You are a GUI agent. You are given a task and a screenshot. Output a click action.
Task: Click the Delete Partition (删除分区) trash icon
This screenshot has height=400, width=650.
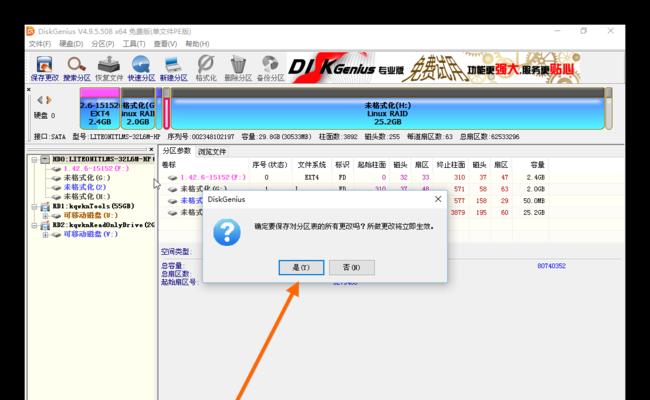[x=238, y=68]
